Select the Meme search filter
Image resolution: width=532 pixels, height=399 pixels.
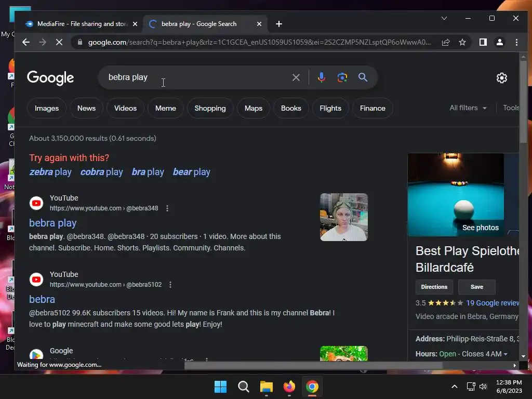(x=166, y=108)
